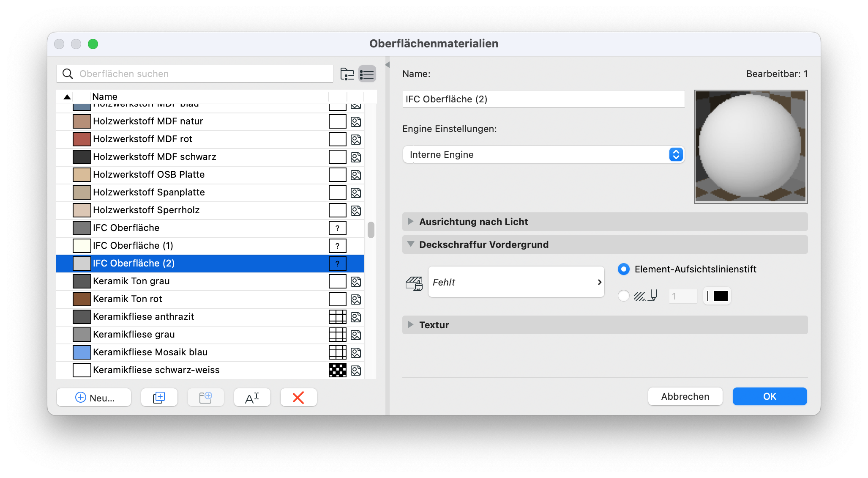Click the pen number input field
868x478 pixels.
point(683,296)
